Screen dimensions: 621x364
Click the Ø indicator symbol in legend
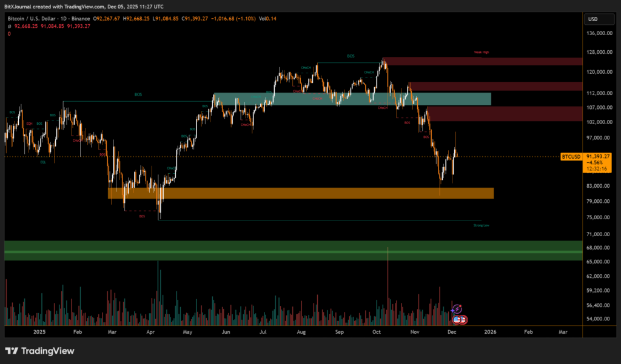9,27
